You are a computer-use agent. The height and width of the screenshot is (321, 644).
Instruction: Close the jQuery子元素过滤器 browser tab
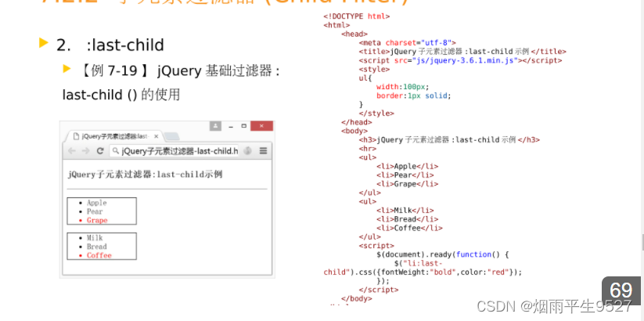(156, 136)
